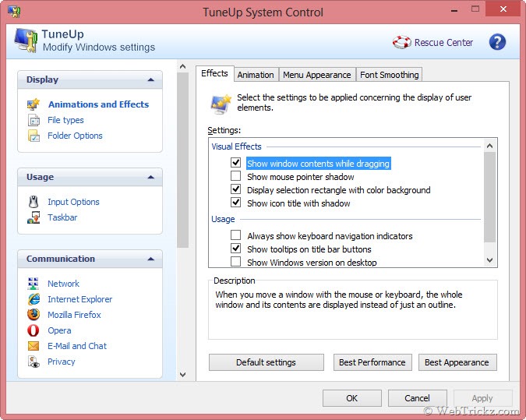526x420 pixels.
Task: Open the Font Smoothing tab
Action: click(389, 75)
